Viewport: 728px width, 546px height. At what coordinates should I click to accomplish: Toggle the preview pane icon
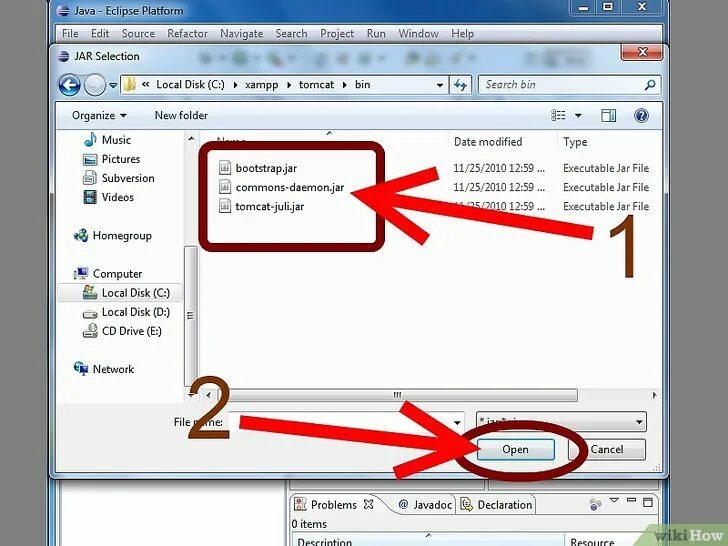pos(608,115)
